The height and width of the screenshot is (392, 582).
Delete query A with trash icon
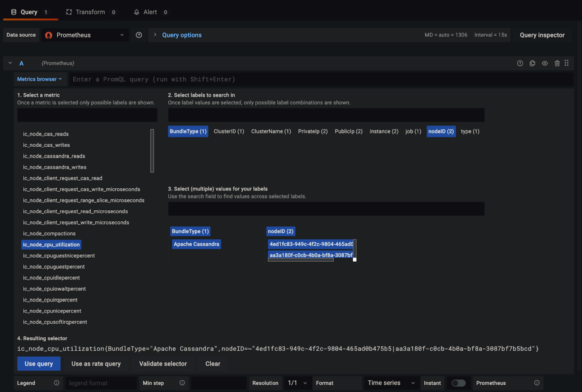pyautogui.click(x=557, y=63)
